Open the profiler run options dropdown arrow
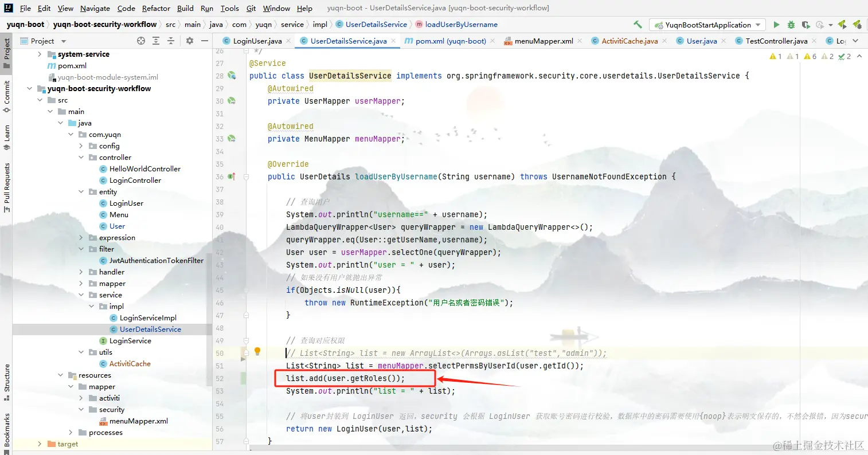The image size is (868, 455). 830,25
